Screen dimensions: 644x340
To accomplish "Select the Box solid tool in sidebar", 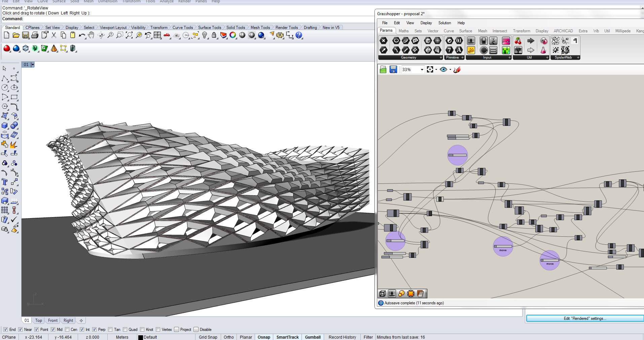I will coord(5,126).
